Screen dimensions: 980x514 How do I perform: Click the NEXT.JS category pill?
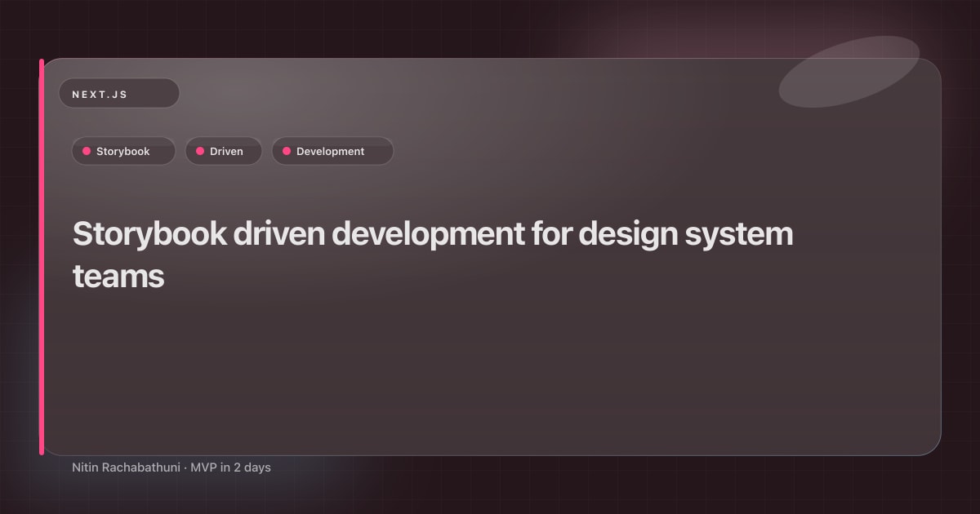[x=118, y=94]
